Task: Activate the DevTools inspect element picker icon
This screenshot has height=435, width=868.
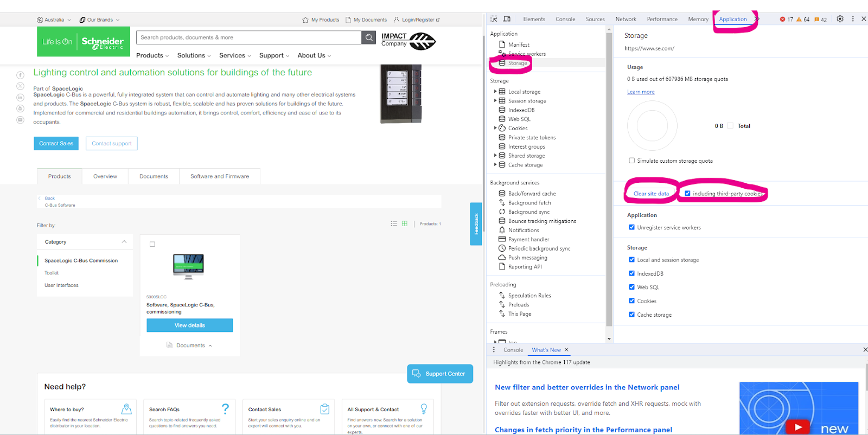Action: coord(494,19)
